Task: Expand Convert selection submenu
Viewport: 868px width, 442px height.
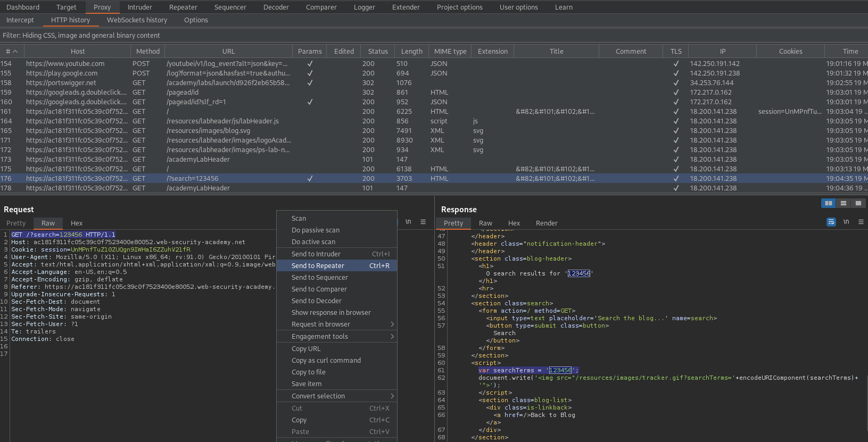Action: [337, 396]
